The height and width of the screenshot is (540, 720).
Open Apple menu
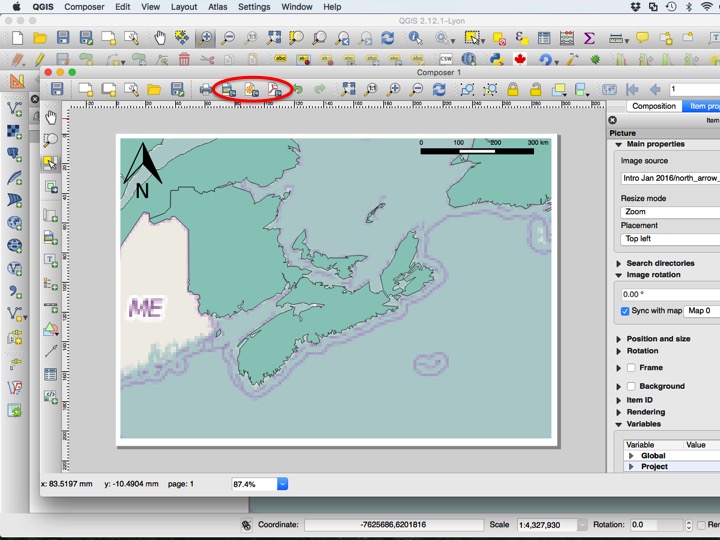point(17,6)
